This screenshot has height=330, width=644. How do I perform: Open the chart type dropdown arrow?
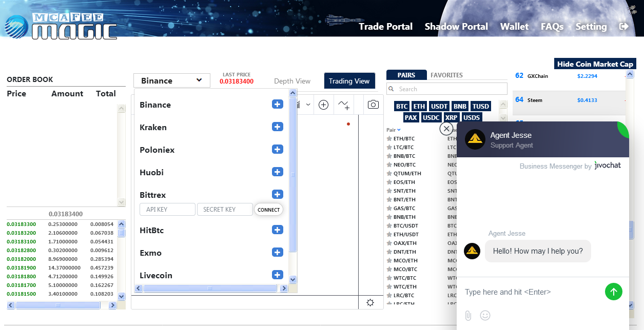pyautogui.click(x=308, y=105)
